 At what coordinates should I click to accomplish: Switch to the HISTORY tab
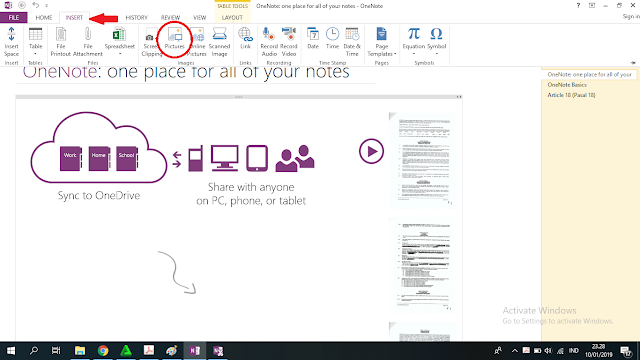tap(136, 18)
